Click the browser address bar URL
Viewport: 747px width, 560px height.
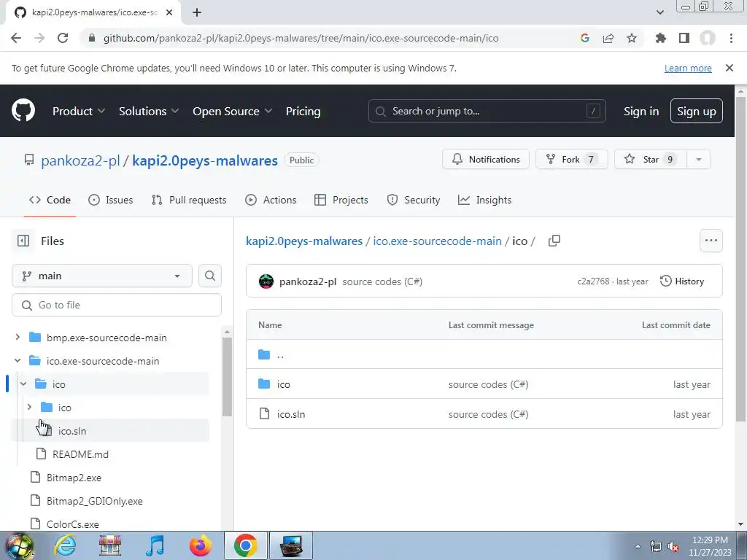coord(301,38)
